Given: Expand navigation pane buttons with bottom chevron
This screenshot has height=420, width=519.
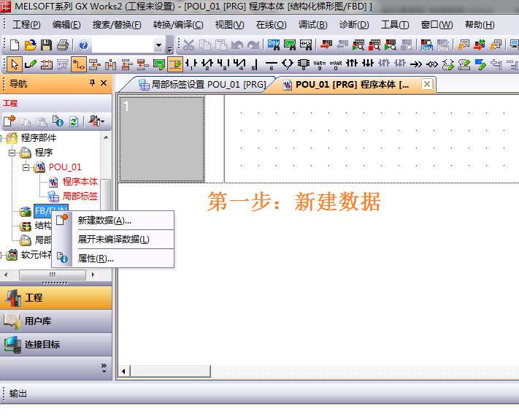Looking at the screenshot, I should 104,367.
